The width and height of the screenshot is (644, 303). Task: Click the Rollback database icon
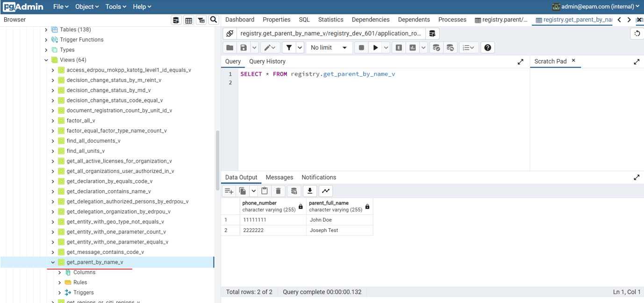[x=450, y=48]
